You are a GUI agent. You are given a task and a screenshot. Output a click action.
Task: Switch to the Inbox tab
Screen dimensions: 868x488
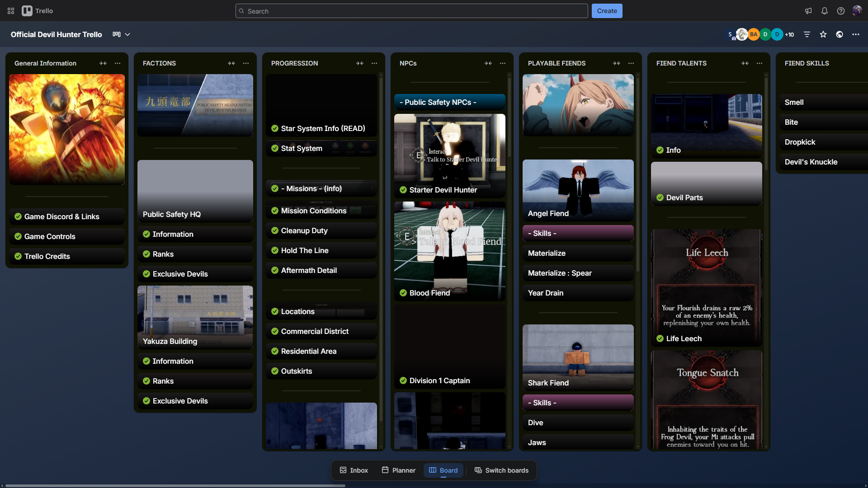354,470
